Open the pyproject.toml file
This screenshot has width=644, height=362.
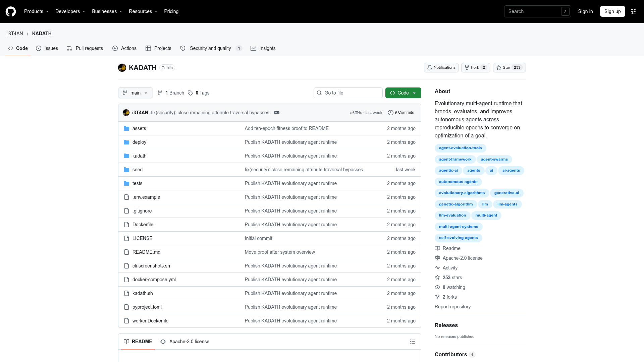pyautogui.click(x=147, y=307)
